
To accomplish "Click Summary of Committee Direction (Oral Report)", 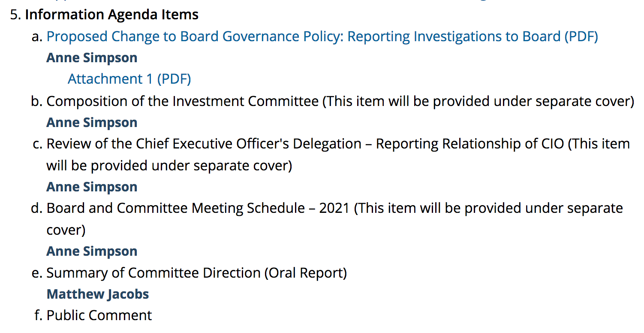I will [x=196, y=272].
